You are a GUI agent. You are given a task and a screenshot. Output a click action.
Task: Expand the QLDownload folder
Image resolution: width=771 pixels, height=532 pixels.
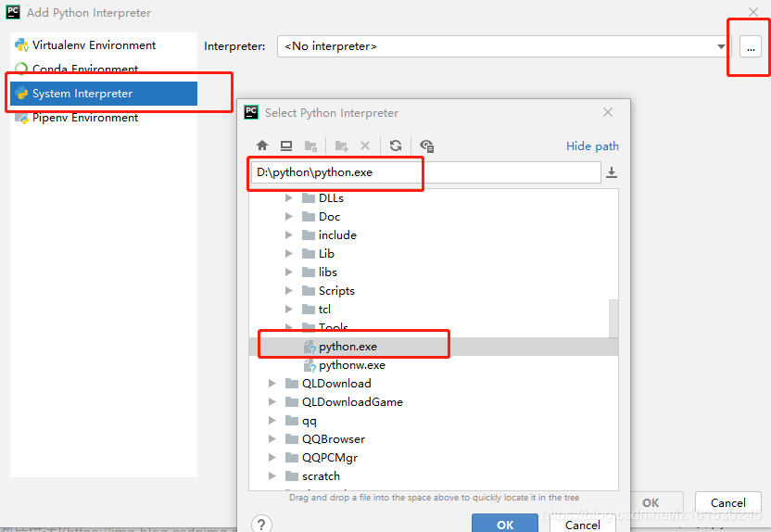point(272,384)
